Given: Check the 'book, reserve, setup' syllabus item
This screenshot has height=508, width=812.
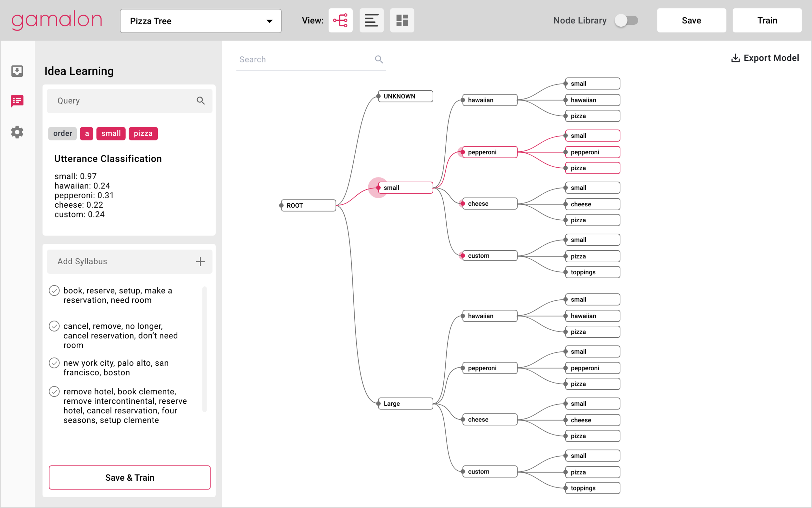Looking at the screenshot, I should pos(54,290).
